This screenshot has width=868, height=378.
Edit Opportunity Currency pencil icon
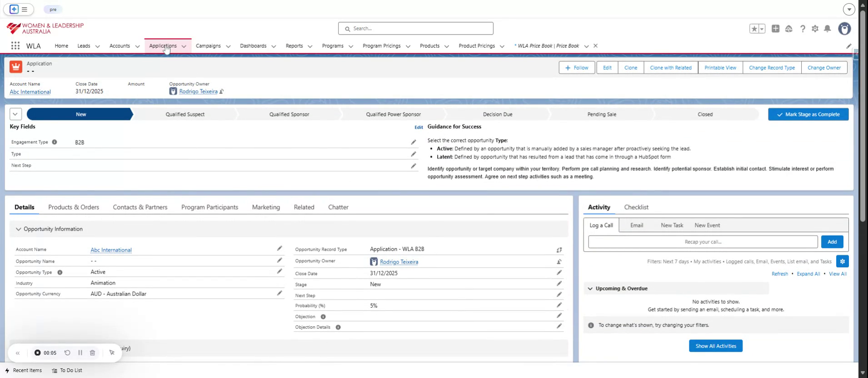point(279,293)
